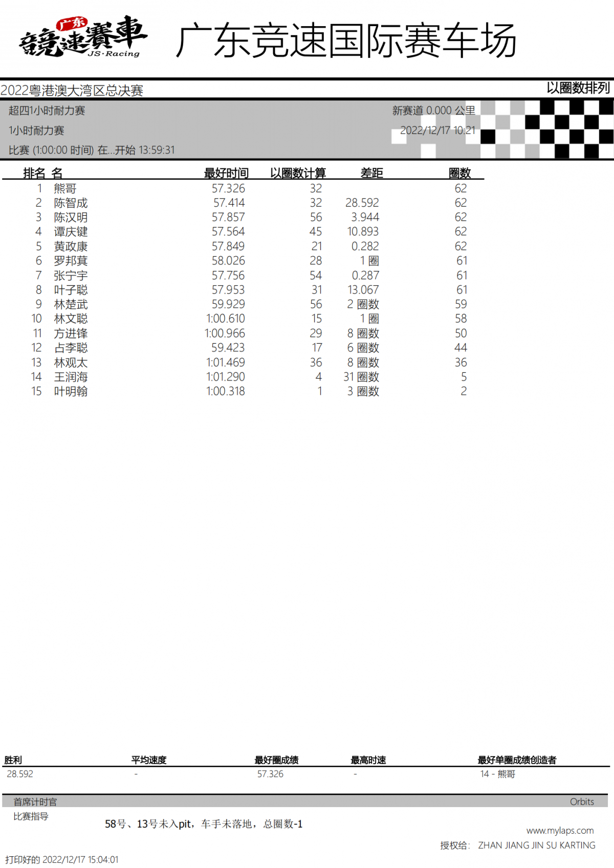614x868 pixels.
Task: Select driver name 黄政康
Action: pyautogui.click(x=71, y=247)
